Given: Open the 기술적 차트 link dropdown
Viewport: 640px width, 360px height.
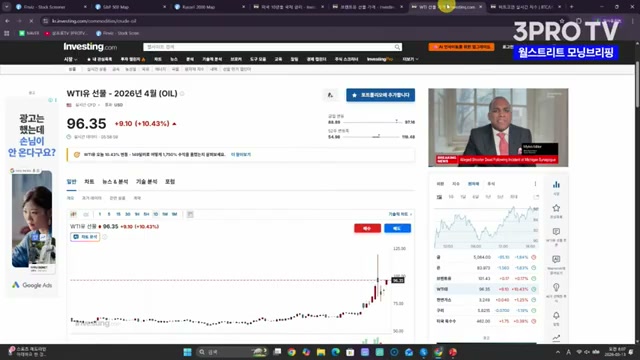Looking at the screenshot, I should point(400,214).
